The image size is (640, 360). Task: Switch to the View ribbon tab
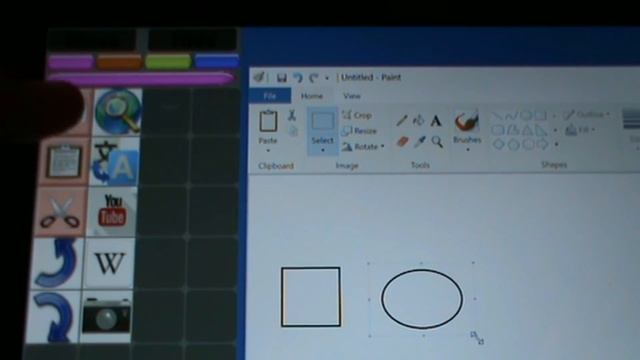(x=351, y=96)
